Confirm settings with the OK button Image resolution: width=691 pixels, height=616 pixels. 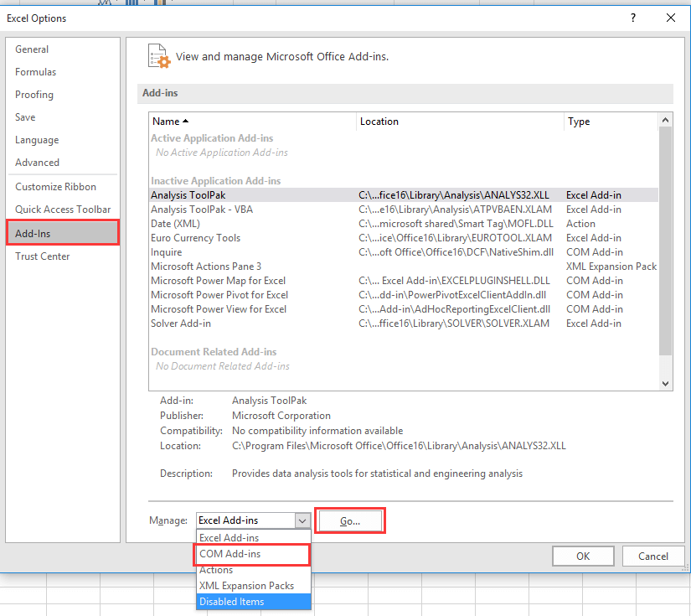[582, 556]
